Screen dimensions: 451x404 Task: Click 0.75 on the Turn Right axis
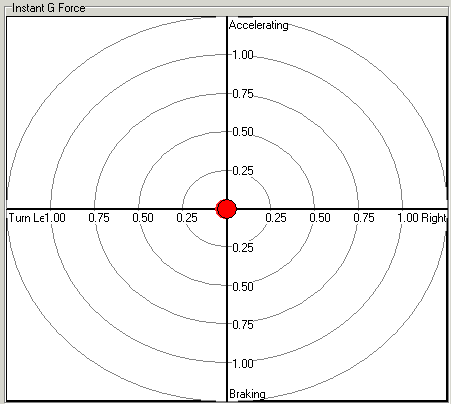pos(364,218)
